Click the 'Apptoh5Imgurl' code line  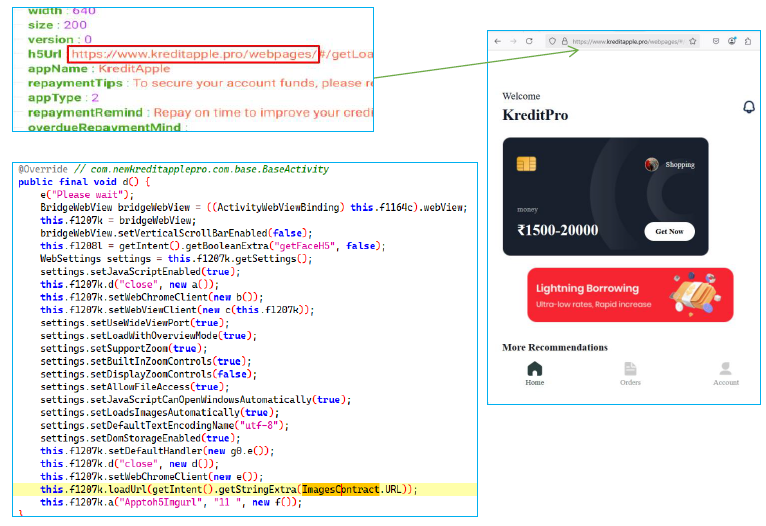(x=171, y=502)
